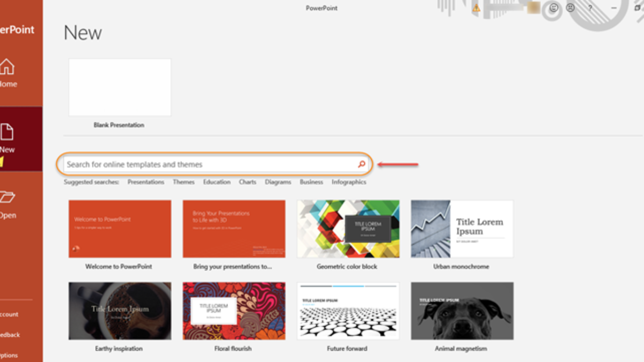Viewport: 644px width, 362px height.
Task: Send a frown feedback face icon
Action: [570, 8]
